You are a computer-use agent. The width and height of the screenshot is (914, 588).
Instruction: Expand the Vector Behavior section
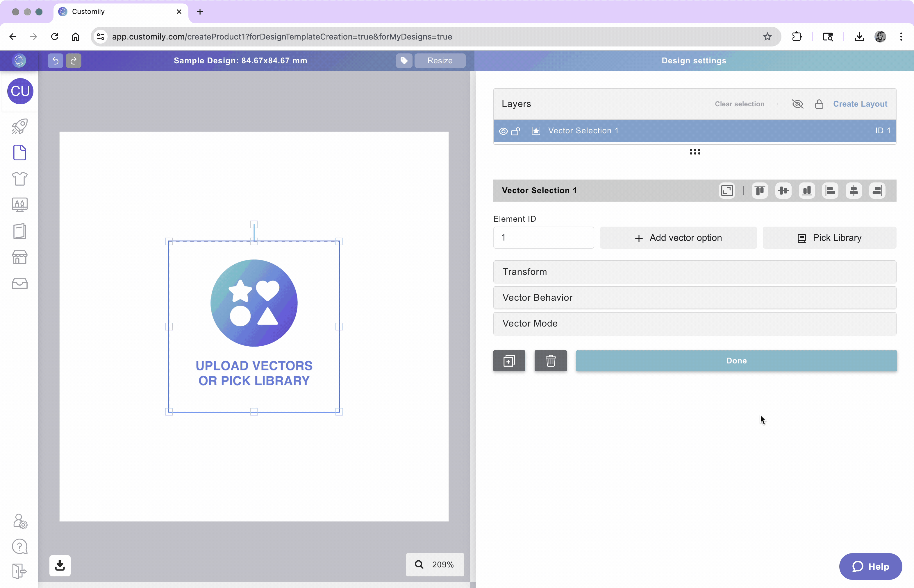pos(694,297)
